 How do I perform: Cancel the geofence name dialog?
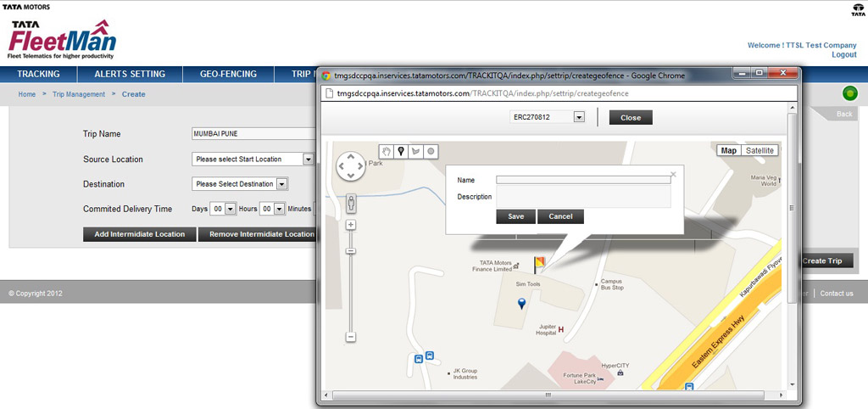tap(560, 216)
